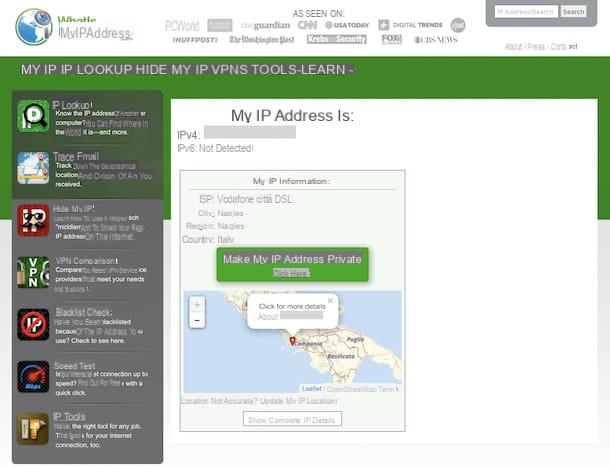Viewport: 610px width, 467px height.
Task: Click the Speed Test sidebar heading
Action: point(75,366)
